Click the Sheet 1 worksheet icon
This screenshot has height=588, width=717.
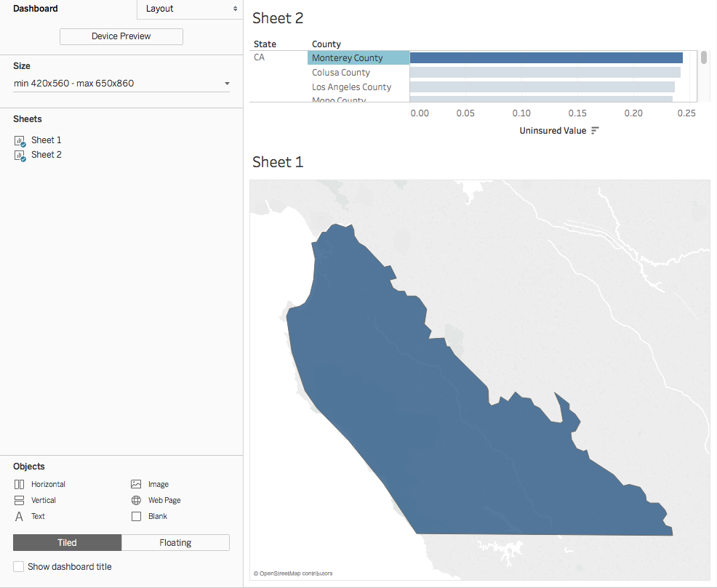(20, 140)
